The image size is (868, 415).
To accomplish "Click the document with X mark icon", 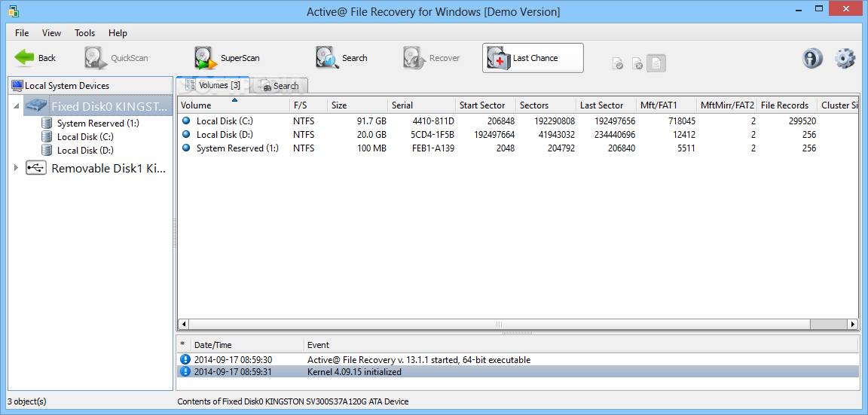I will [x=637, y=64].
